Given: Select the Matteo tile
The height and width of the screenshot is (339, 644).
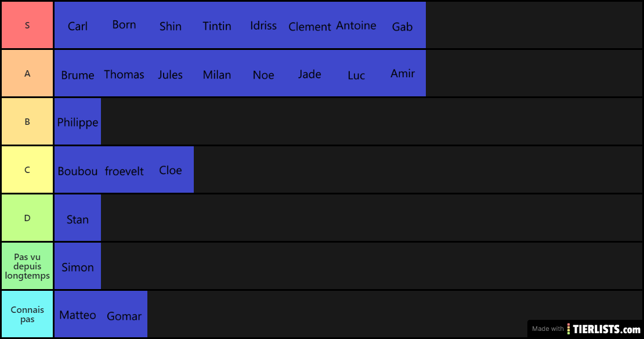Looking at the screenshot, I should pyautogui.click(x=78, y=314).
